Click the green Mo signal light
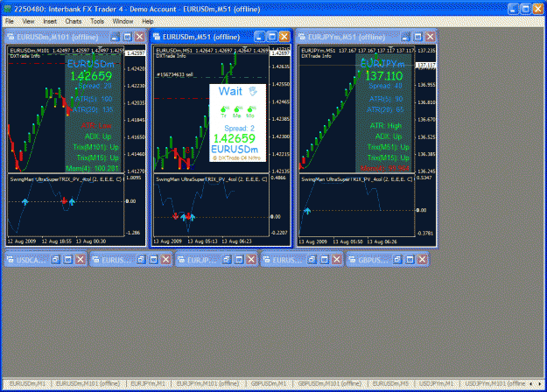The image size is (547, 392). click(249, 110)
